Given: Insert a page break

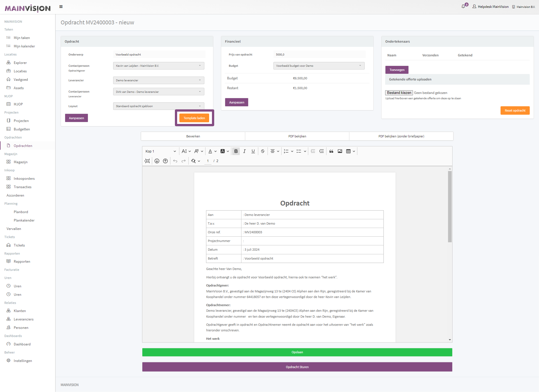Looking at the screenshot, I should (x=147, y=161).
